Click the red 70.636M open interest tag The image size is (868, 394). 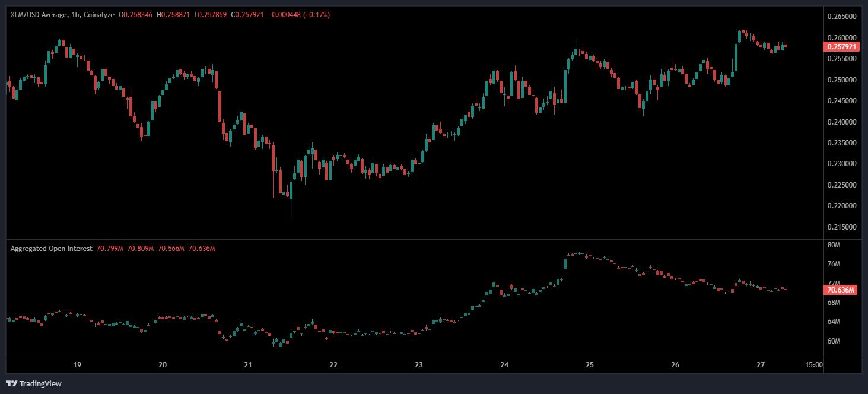click(x=840, y=290)
